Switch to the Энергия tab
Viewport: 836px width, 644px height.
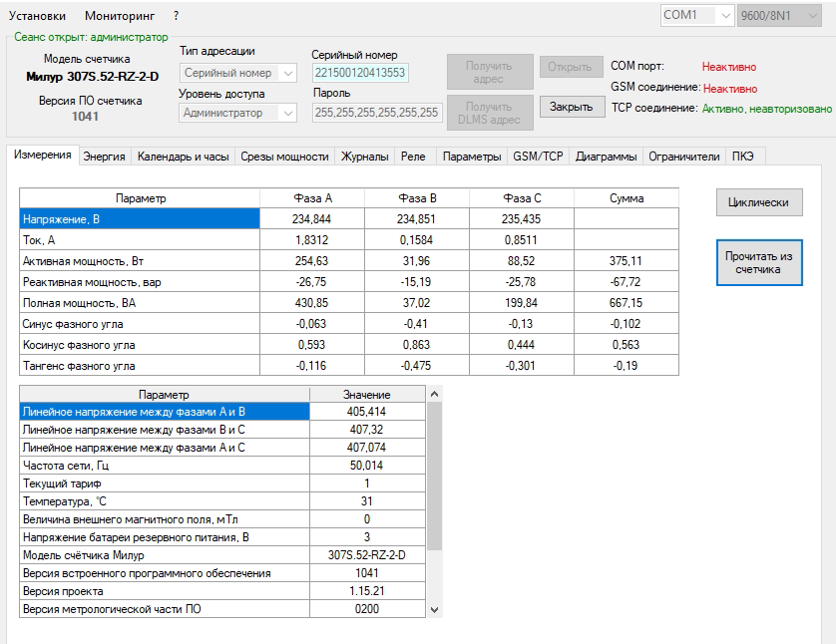[104, 157]
